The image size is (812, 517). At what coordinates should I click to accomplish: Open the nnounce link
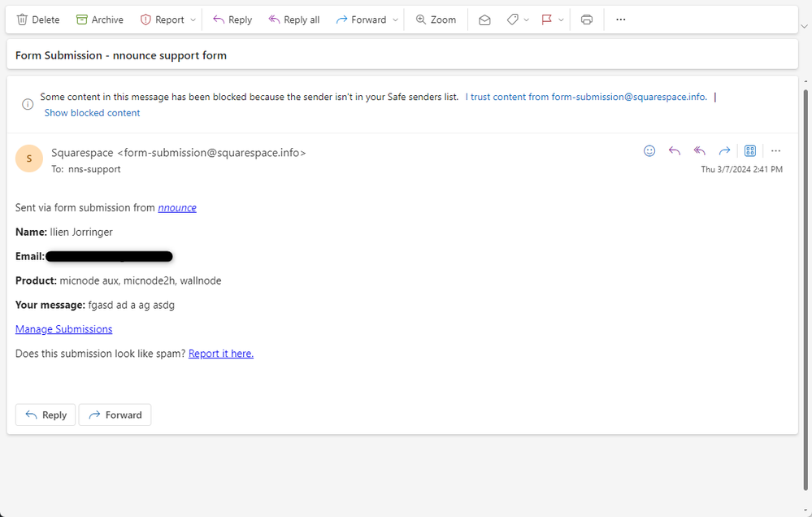click(x=177, y=208)
